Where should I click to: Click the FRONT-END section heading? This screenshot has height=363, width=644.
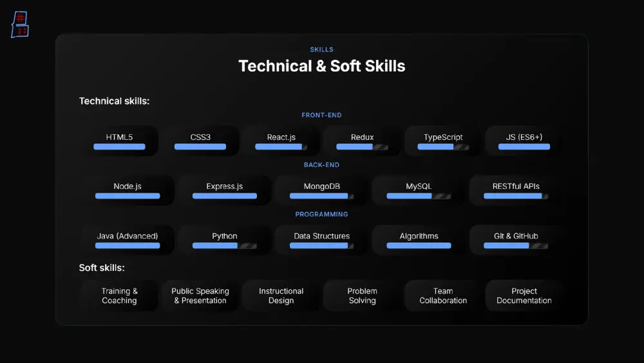tap(321, 115)
